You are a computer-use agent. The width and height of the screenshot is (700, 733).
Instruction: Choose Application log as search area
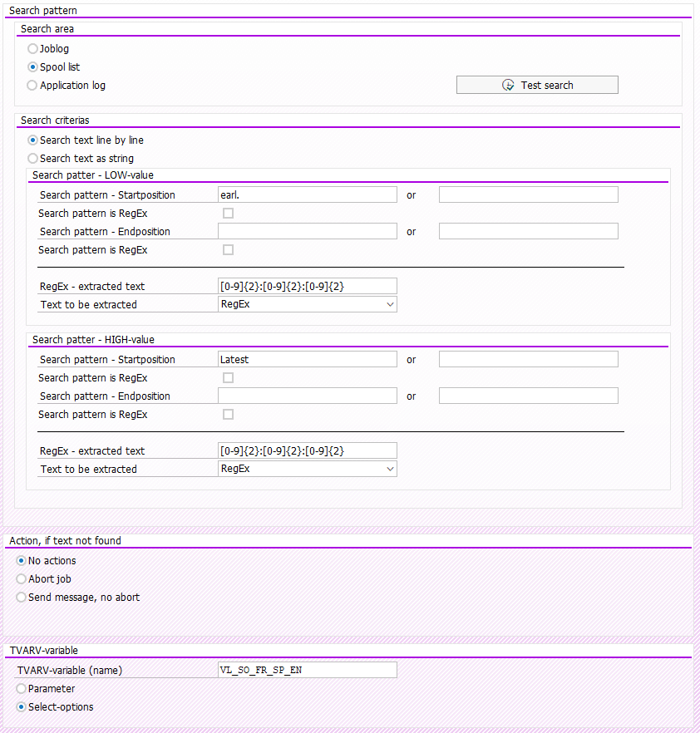click(x=32, y=85)
